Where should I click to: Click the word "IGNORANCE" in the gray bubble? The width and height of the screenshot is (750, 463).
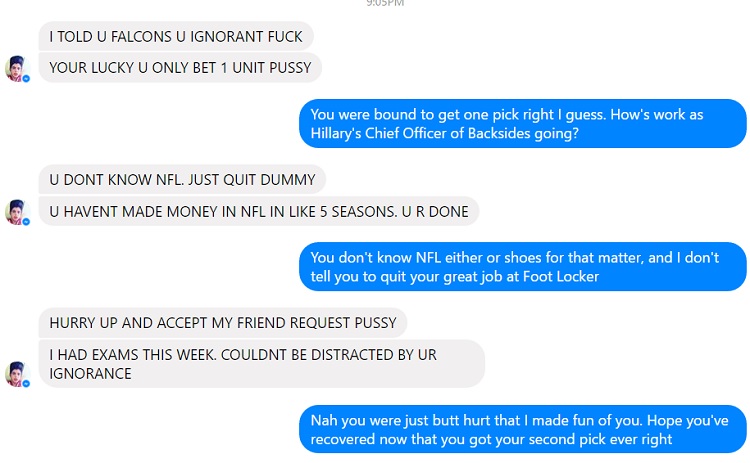[90, 374]
